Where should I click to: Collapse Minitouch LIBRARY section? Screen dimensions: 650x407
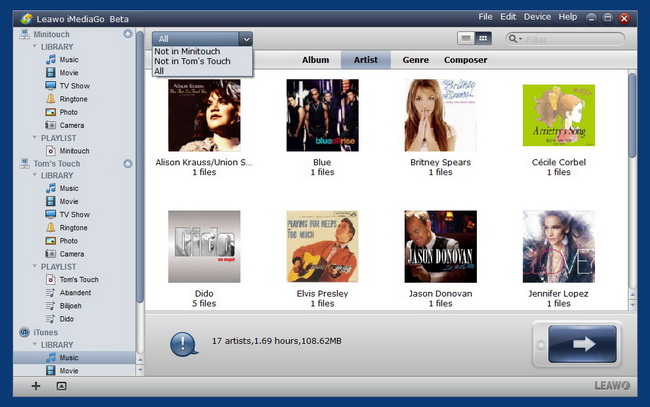(x=35, y=46)
